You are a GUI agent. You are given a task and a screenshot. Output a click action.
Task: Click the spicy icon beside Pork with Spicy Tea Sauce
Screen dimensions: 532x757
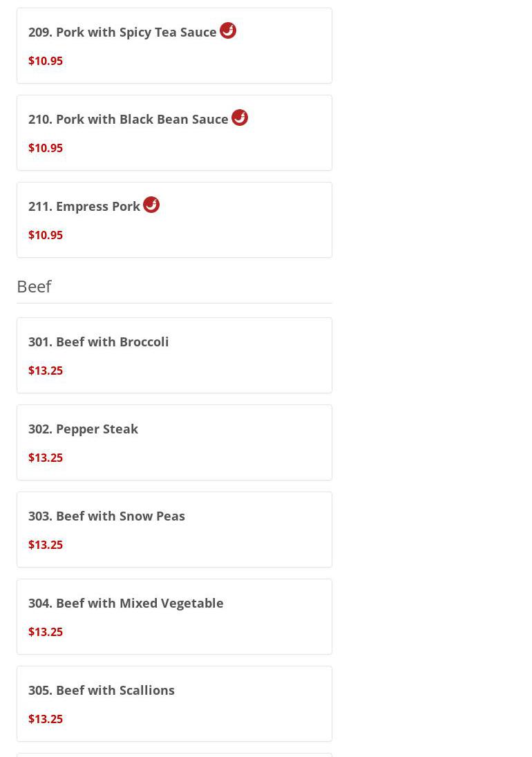pyautogui.click(x=228, y=30)
